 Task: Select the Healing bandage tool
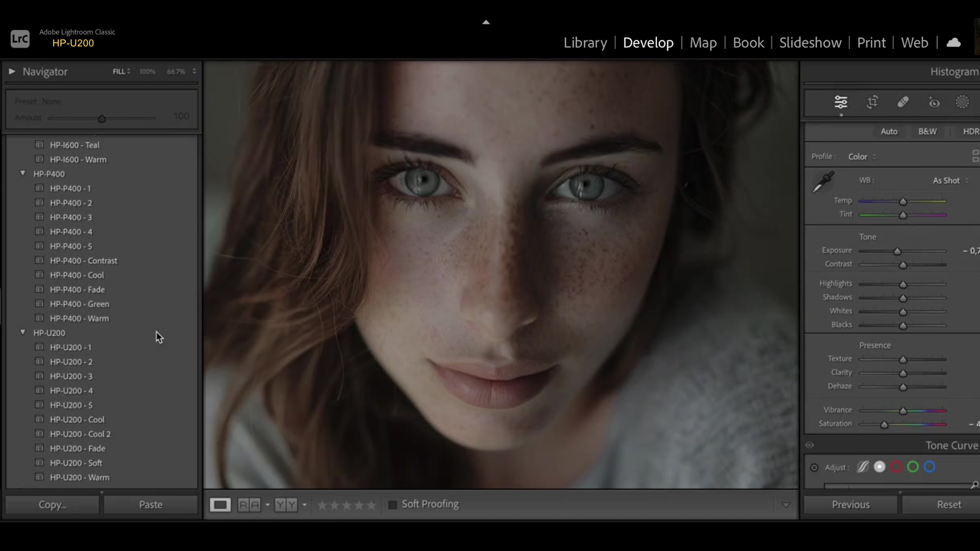click(x=903, y=102)
